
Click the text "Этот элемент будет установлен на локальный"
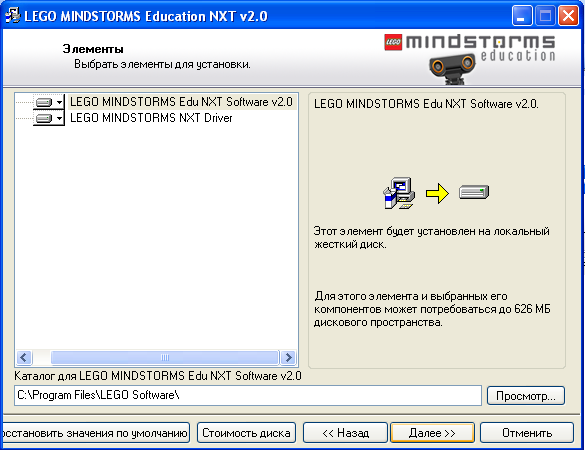(x=431, y=231)
